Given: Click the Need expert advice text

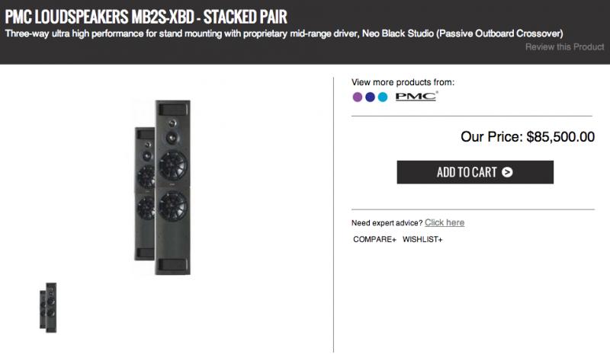Looking at the screenshot, I should [387, 222].
